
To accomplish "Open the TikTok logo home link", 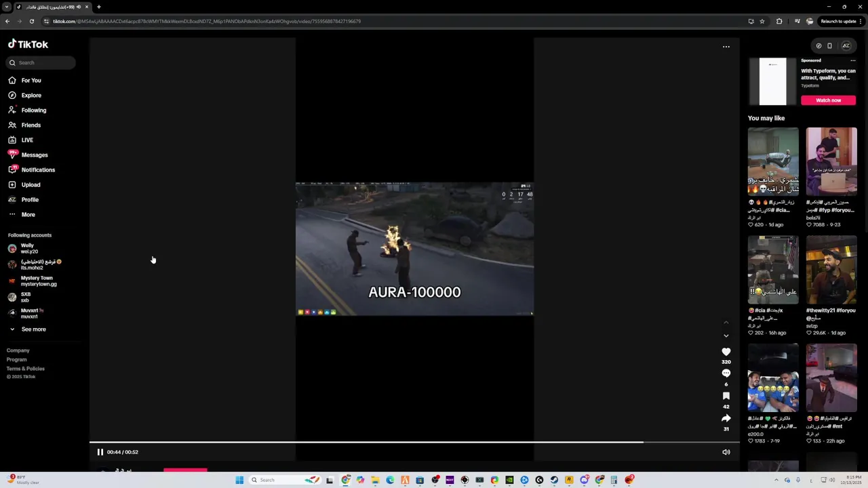I will (x=28, y=44).
